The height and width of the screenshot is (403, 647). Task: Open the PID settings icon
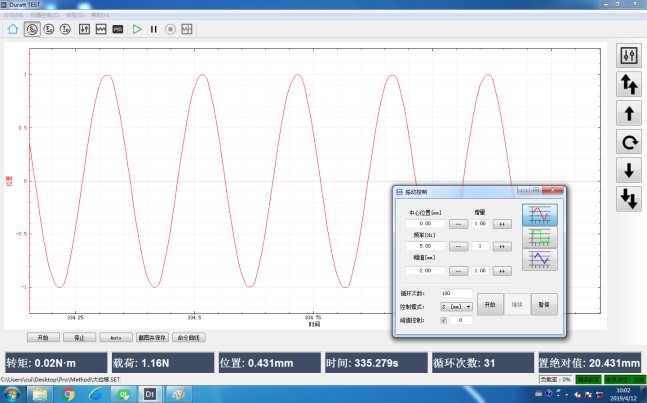click(x=118, y=29)
